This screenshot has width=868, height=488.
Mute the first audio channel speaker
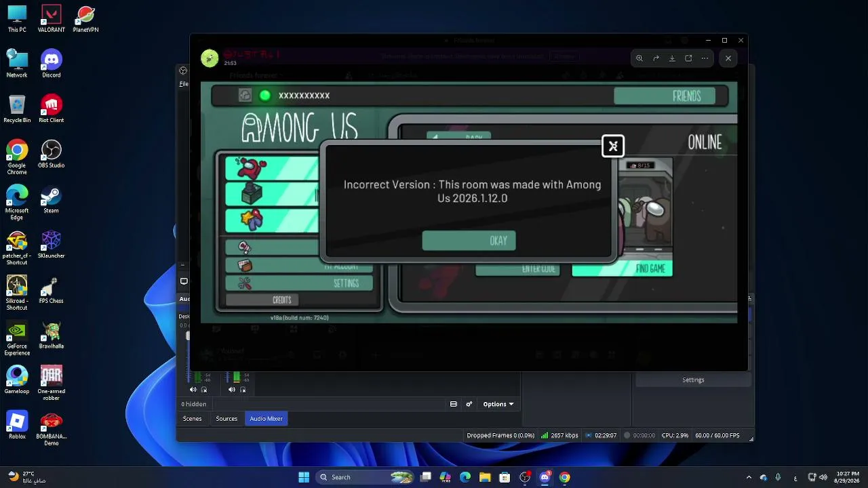(193, 390)
